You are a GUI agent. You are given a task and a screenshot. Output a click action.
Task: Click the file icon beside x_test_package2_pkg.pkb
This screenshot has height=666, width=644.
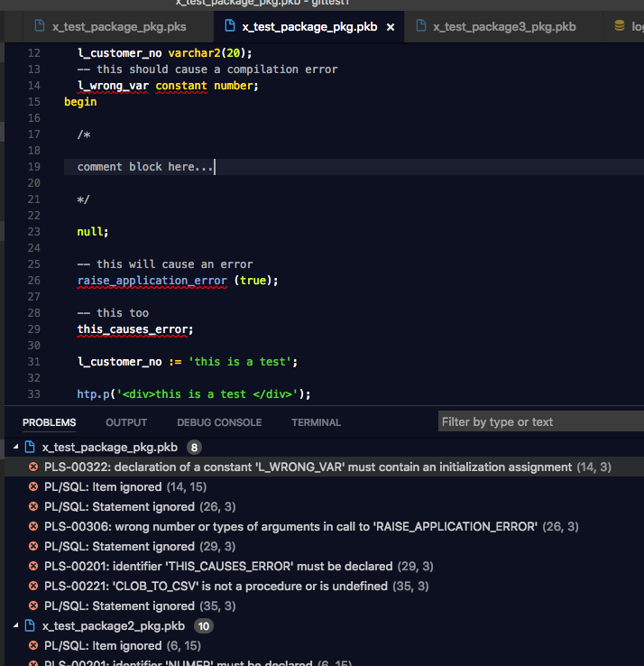[30, 625]
